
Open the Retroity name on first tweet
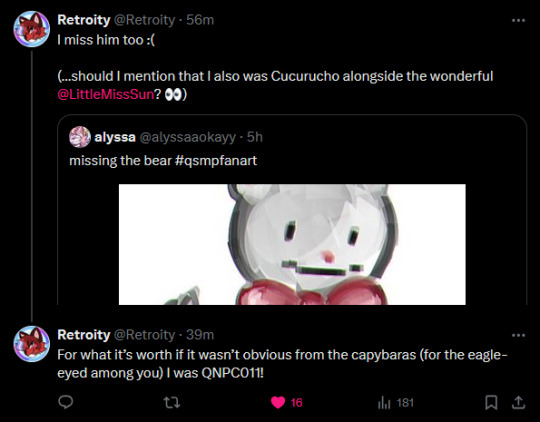84,20
